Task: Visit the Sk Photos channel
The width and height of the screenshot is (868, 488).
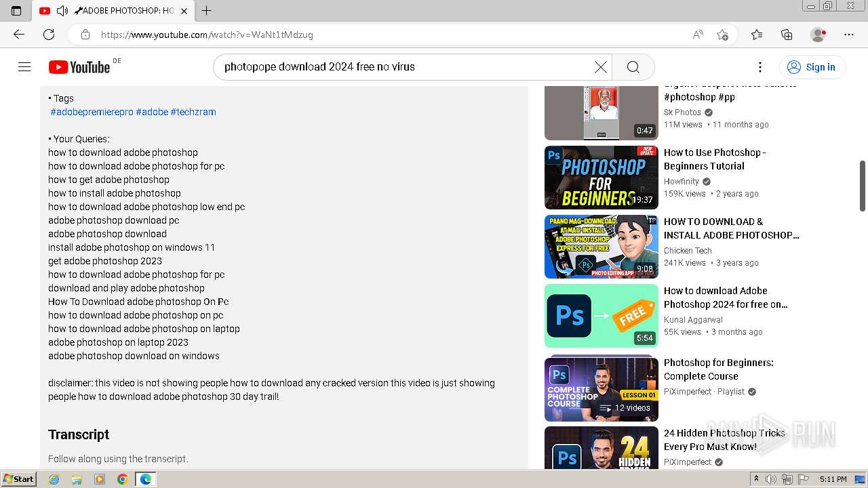Action: (x=682, y=113)
